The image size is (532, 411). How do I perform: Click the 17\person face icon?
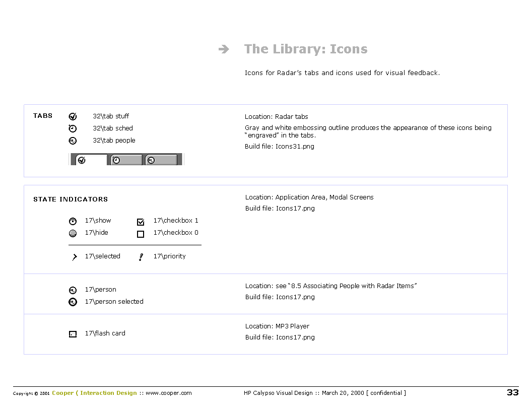(x=73, y=290)
